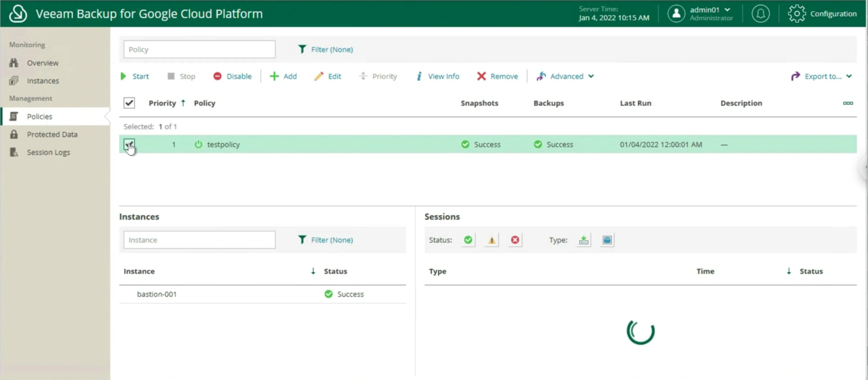Remove the selected policy
868x380 pixels.
point(497,76)
